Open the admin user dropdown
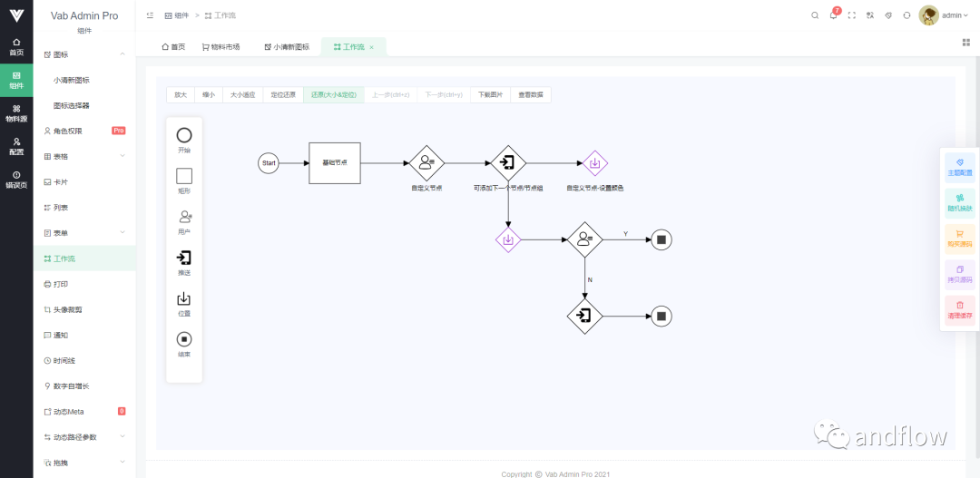This screenshot has width=980, height=478. click(x=955, y=15)
